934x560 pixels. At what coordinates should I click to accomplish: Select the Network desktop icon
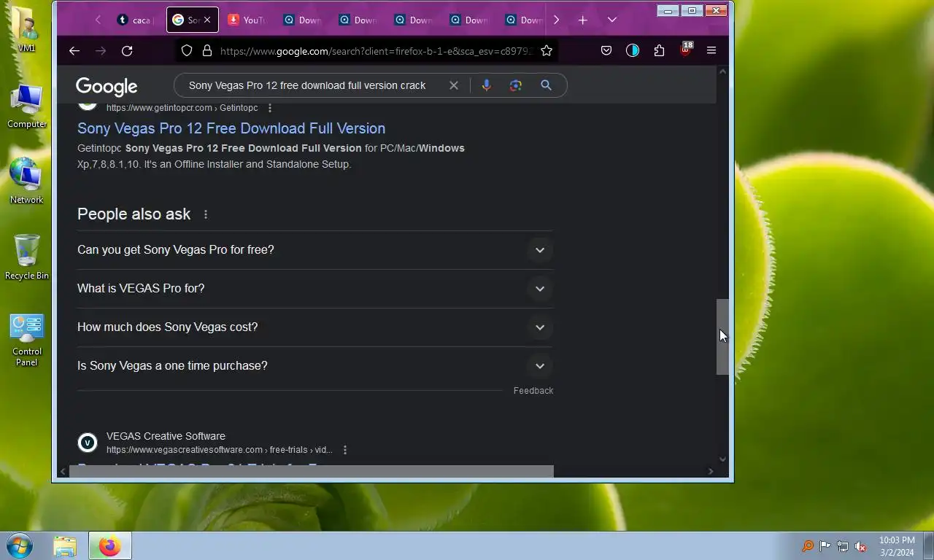[x=27, y=181]
